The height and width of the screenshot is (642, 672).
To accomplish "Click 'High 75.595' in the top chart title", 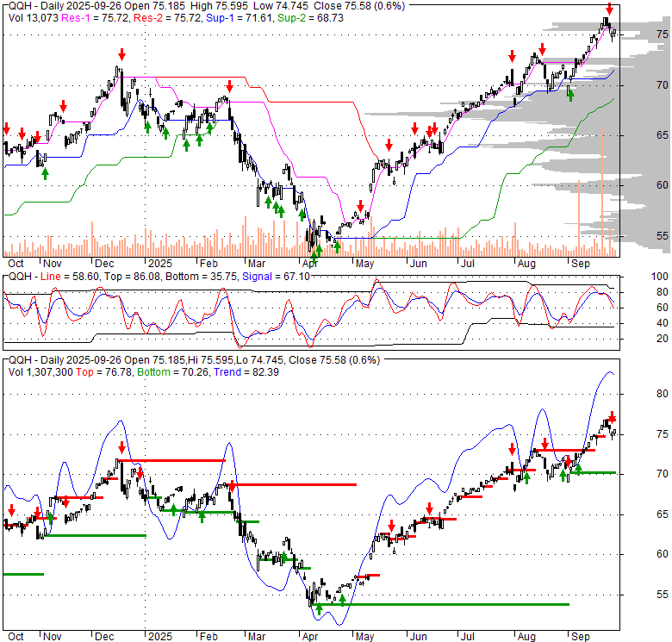I will pos(218,6).
